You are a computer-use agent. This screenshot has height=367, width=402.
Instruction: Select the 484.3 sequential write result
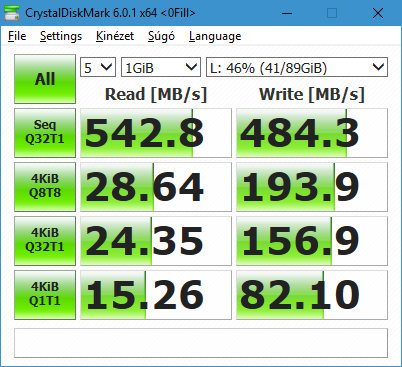pyautogui.click(x=312, y=133)
